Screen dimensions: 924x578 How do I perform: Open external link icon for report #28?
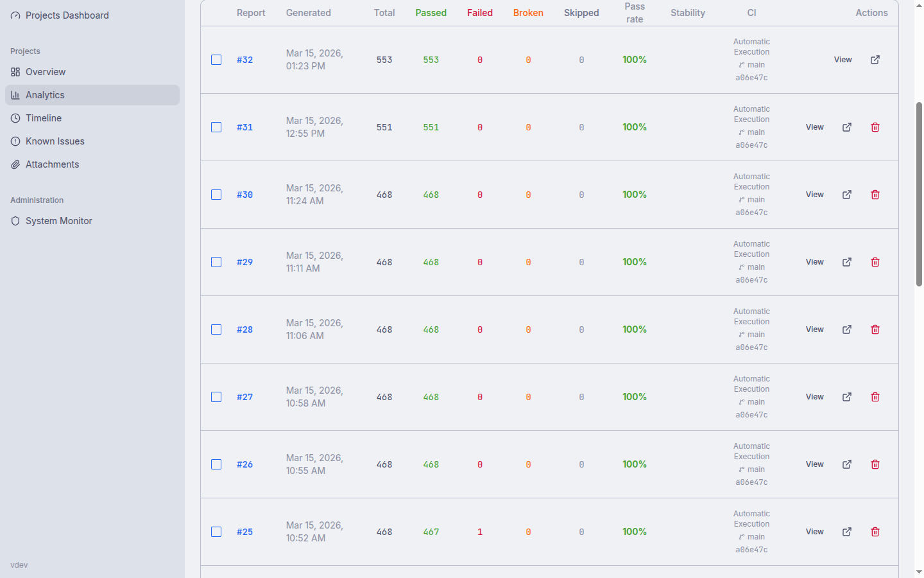click(847, 329)
